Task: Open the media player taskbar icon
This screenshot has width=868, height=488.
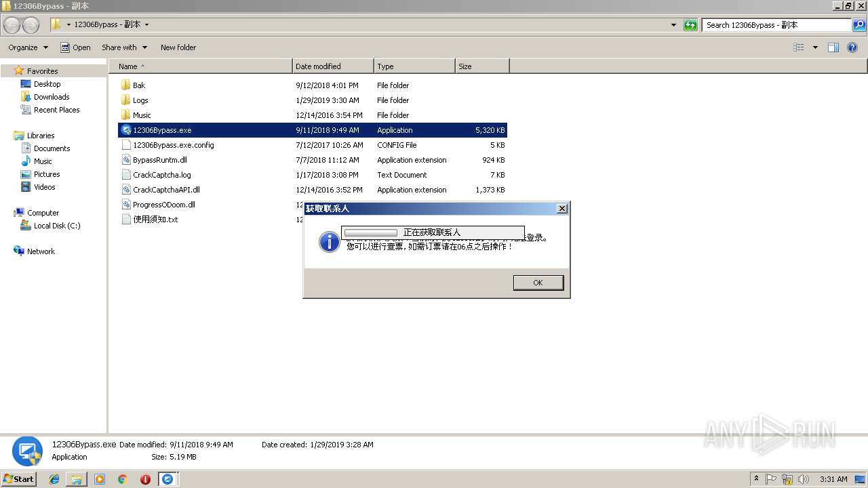Action: 100,479
